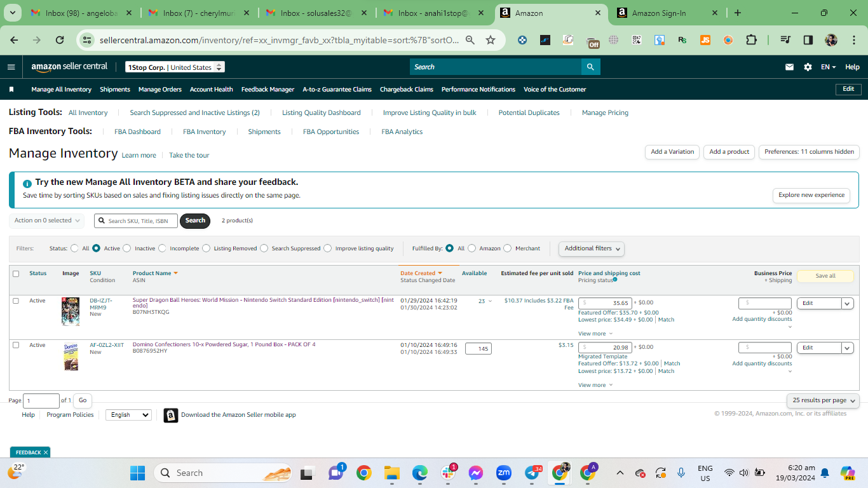Open Feedback Manager in the navigation bar

268,90
